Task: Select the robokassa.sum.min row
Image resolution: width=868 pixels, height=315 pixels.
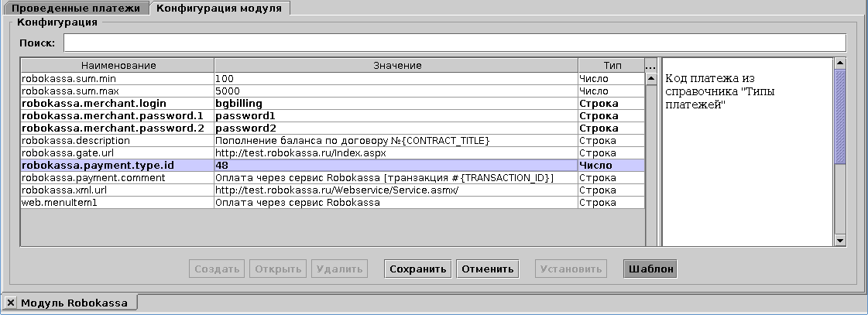Action: [x=118, y=79]
